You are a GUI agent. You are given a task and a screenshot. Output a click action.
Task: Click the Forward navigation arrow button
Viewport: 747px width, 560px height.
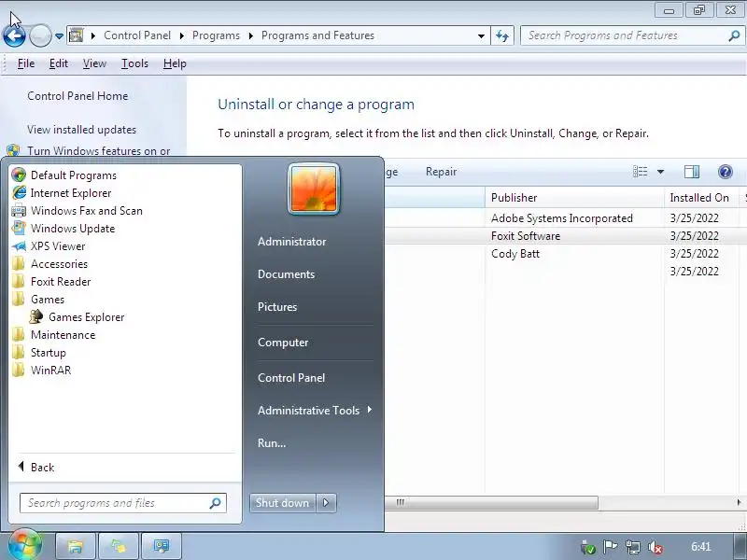(40, 35)
